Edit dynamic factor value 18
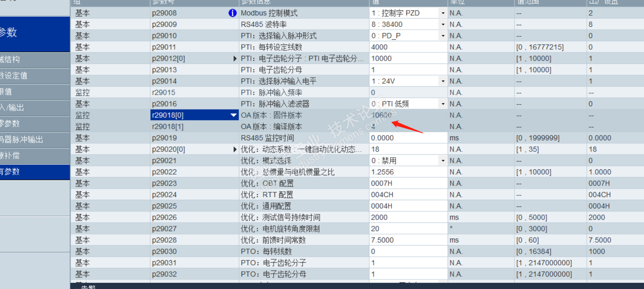Viewport: 644px width, 289px height. (408, 149)
